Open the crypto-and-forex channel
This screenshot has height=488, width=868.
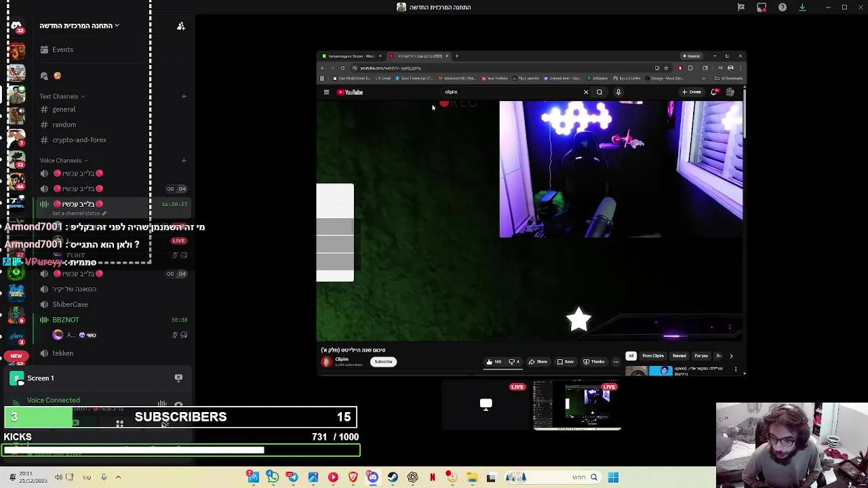pyautogui.click(x=79, y=140)
